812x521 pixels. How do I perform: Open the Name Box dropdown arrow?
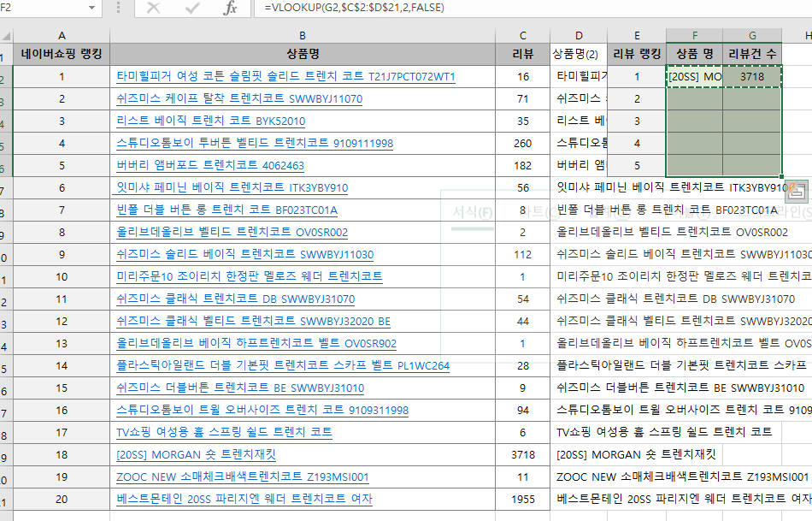[x=91, y=8]
